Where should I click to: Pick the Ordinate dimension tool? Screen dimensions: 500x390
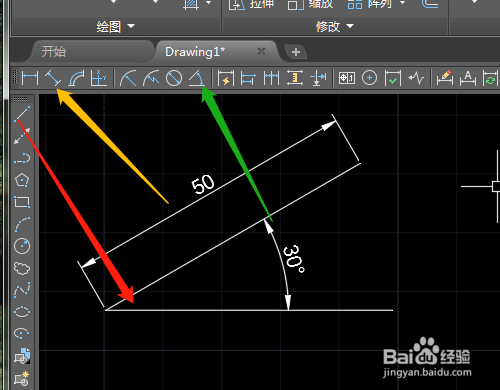(x=99, y=78)
